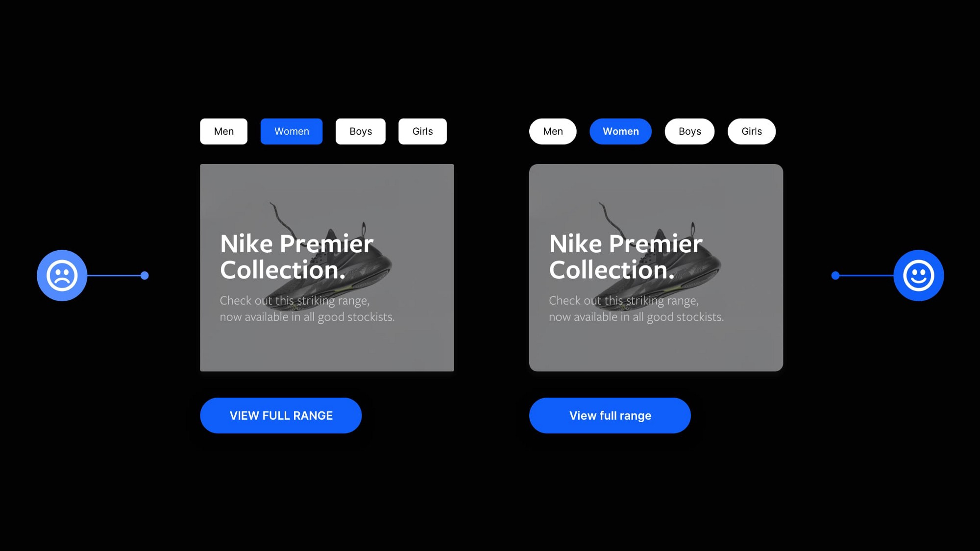Screen dimensions: 980x551
Task: Select the Women category filter left panel
Action: click(x=291, y=130)
